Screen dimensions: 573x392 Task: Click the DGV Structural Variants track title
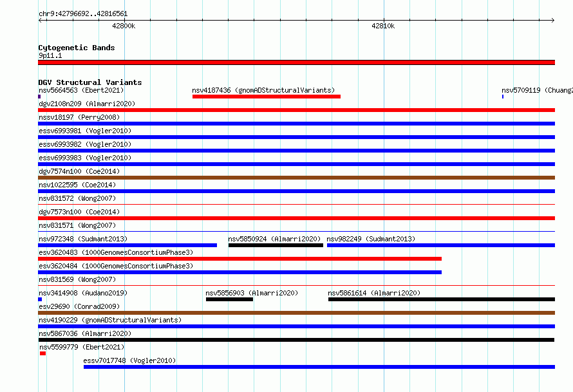pos(90,82)
